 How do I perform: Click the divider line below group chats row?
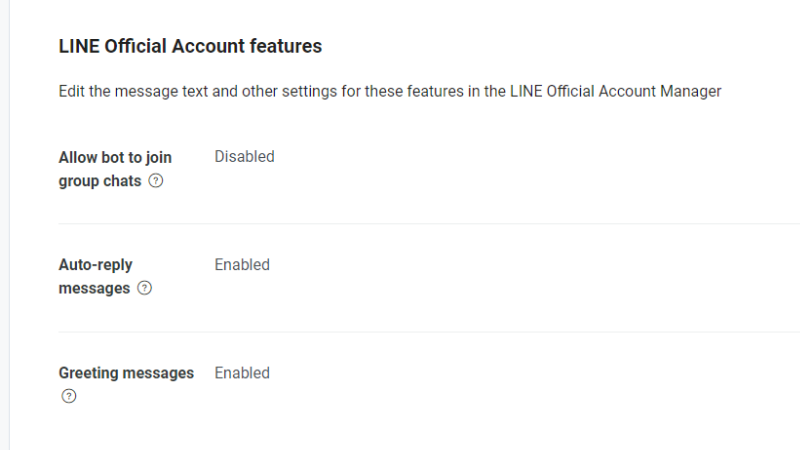(x=429, y=223)
